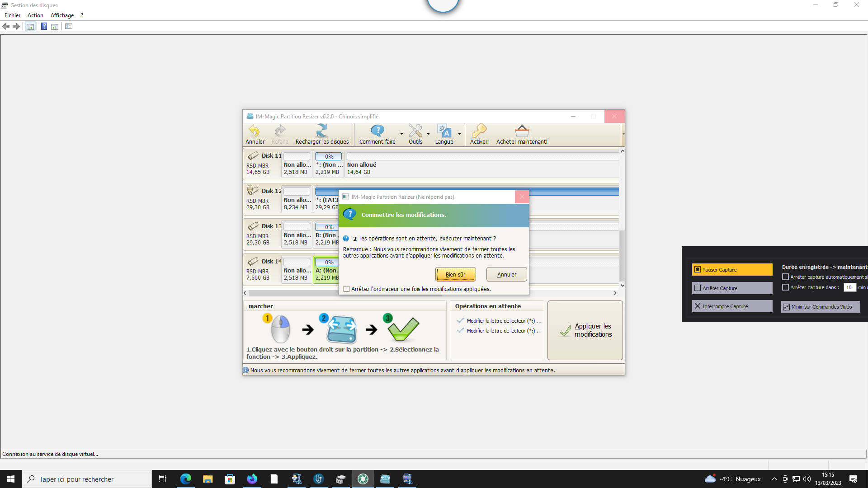Click the Forward arrow in Gestion des disques toolbar
Viewport: 868px width, 488px height.
click(x=16, y=26)
